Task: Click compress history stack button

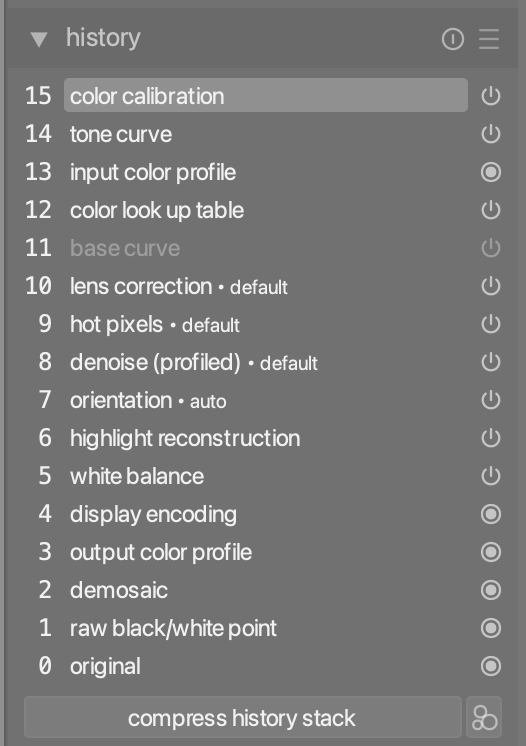Action: click(x=243, y=717)
